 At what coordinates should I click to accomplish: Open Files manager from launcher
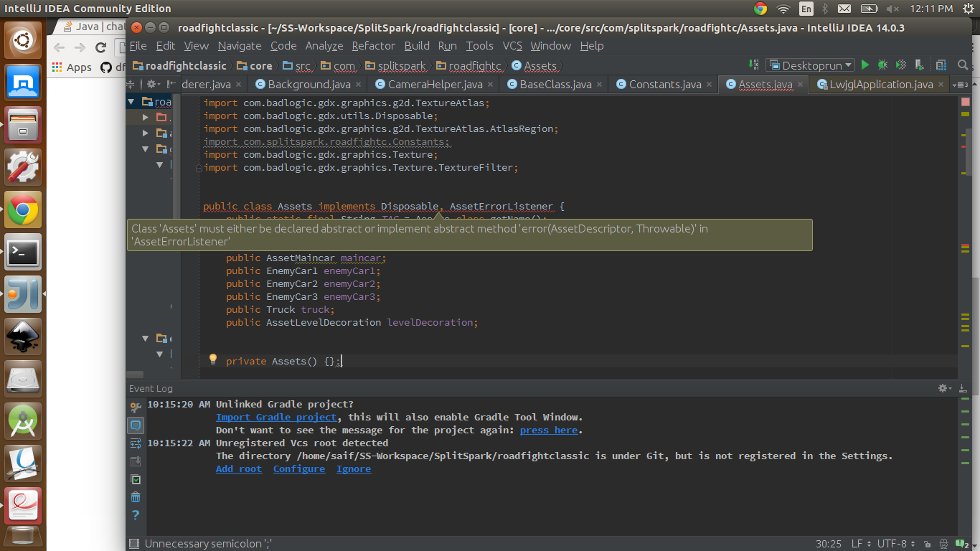pyautogui.click(x=24, y=125)
